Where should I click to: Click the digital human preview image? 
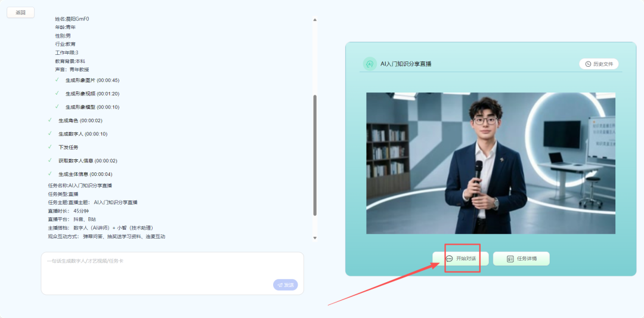[x=490, y=163]
